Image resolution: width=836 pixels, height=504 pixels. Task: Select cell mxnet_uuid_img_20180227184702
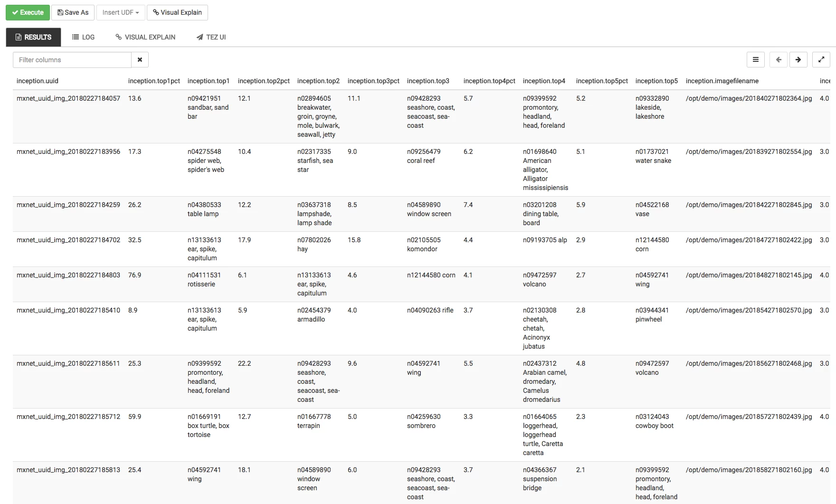point(68,240)
